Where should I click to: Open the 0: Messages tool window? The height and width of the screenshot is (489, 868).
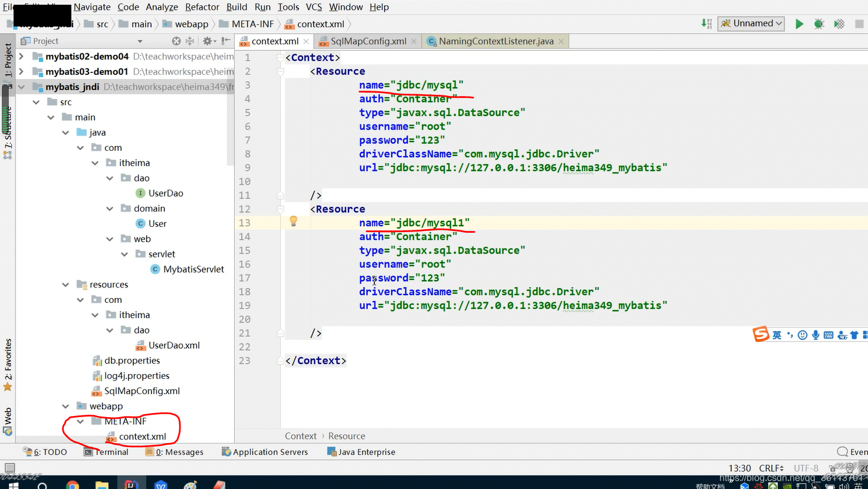pyautogui.click(x=175, y=452)
